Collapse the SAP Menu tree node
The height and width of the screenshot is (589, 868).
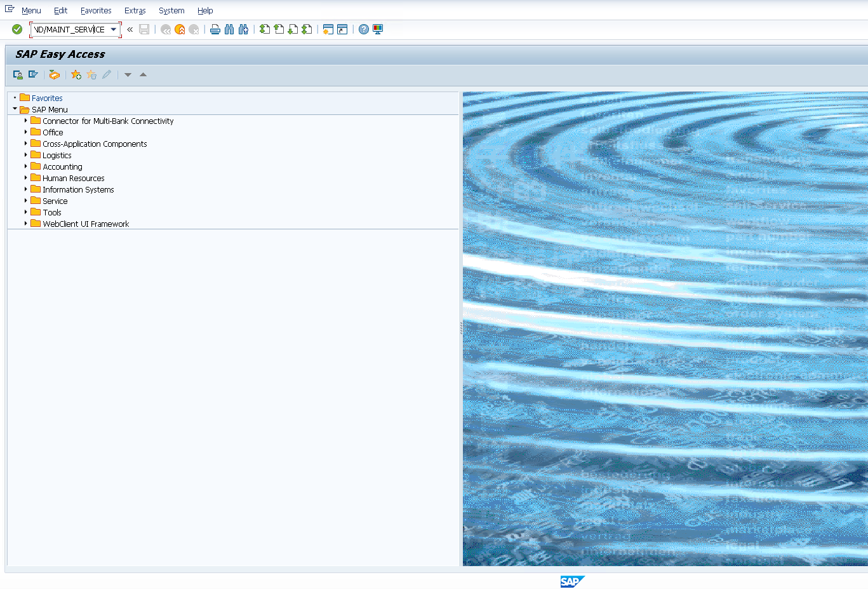tap(15, 109)
